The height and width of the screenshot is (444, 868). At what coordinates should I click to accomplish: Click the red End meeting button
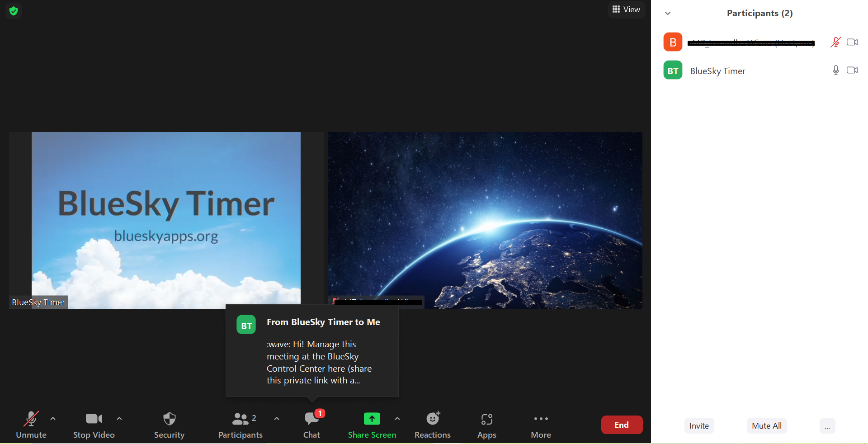tap(622, 425)
